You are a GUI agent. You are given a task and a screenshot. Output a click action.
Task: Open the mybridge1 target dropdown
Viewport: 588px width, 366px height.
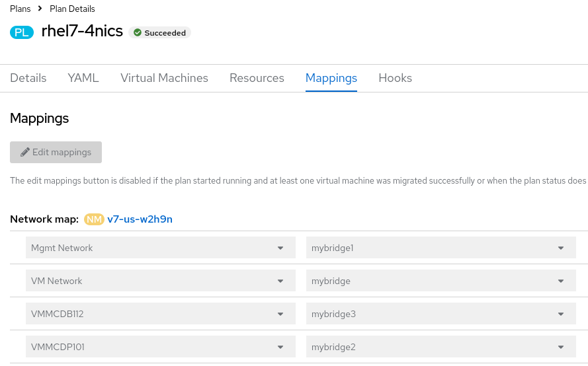pyautogui.click(x=441, y=248)
